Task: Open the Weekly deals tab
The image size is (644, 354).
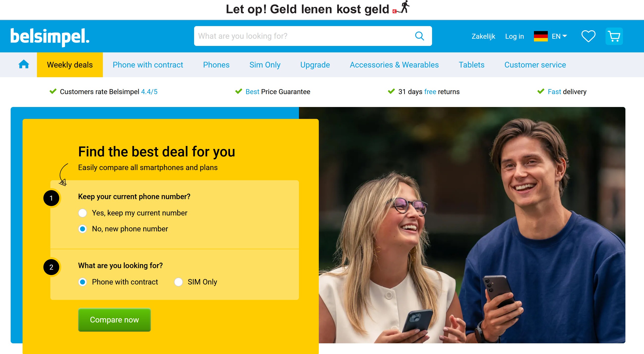Action: click(70, 65)
